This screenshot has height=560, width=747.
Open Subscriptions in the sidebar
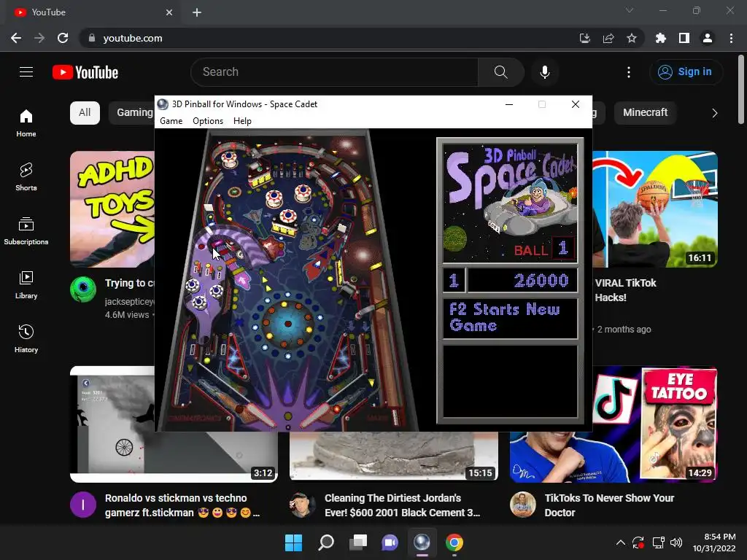pos(26,230)
